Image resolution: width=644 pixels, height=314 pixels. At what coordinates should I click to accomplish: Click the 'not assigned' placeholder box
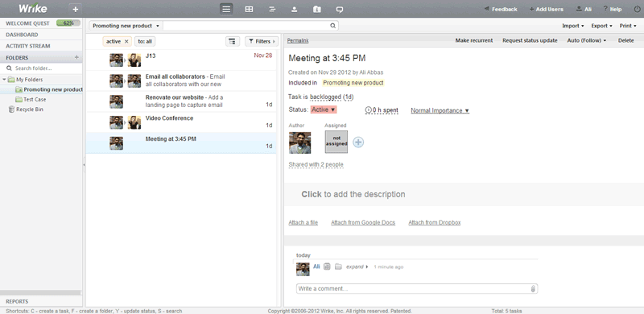tap(336, 142)
